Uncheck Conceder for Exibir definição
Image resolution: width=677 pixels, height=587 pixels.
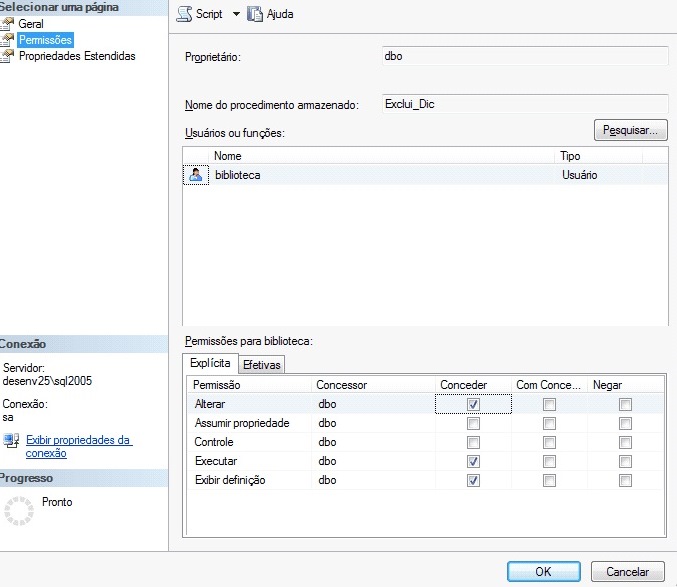(473, 480)
